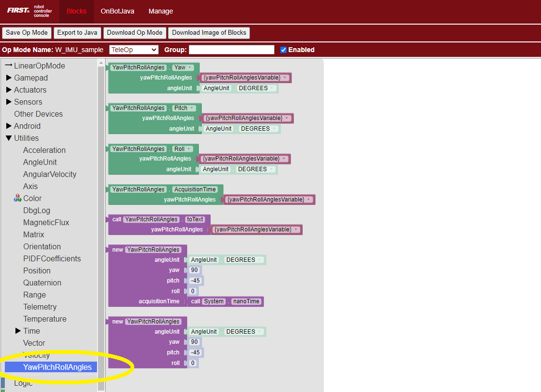Open the TeleOp op mode type dropdown

tap(134, 50)
